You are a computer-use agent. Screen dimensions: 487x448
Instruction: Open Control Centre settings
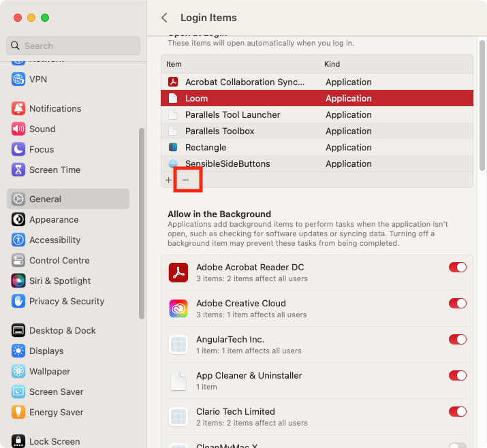point(68,261)
